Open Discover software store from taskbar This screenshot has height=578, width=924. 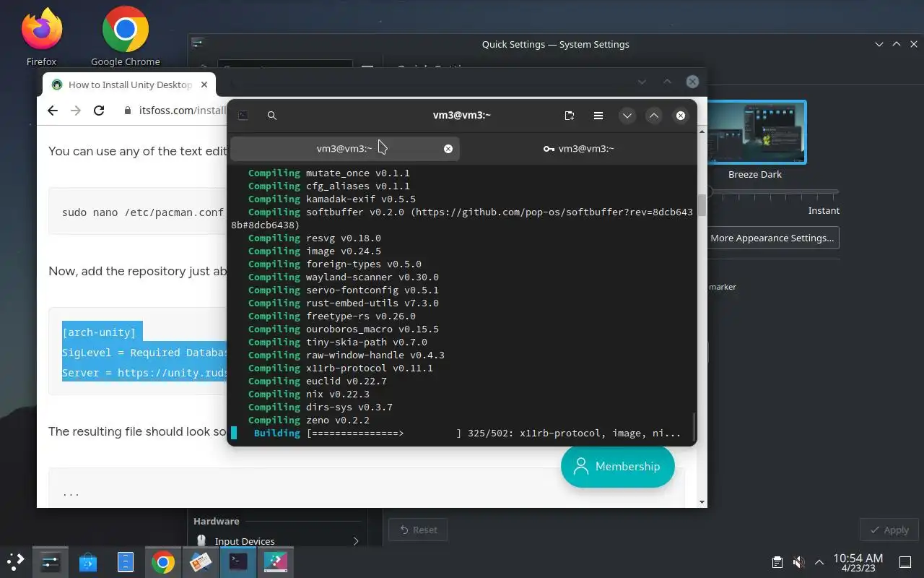[88, 561]
